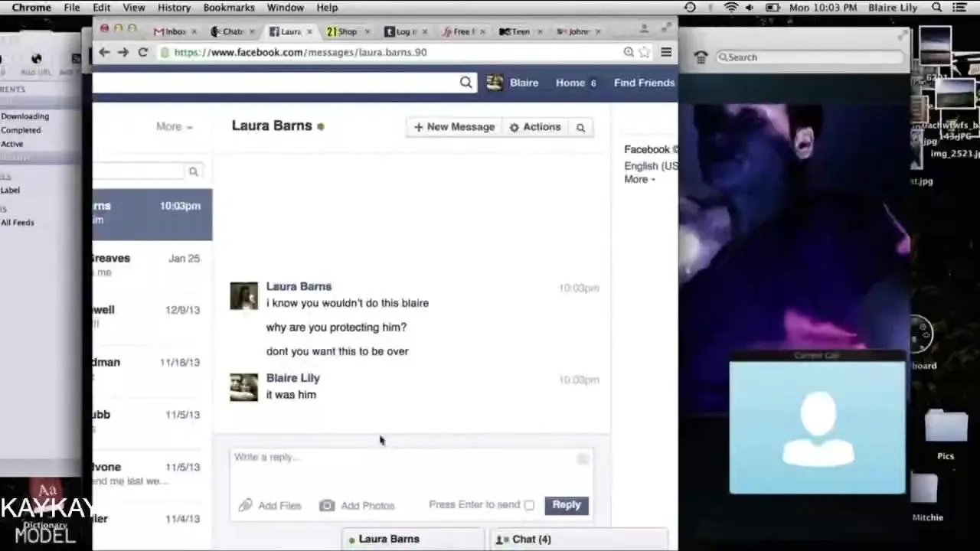The height and width of the screenshot is (551, 980).
Task: Go to Facebook Home
Action: [570, 83]
